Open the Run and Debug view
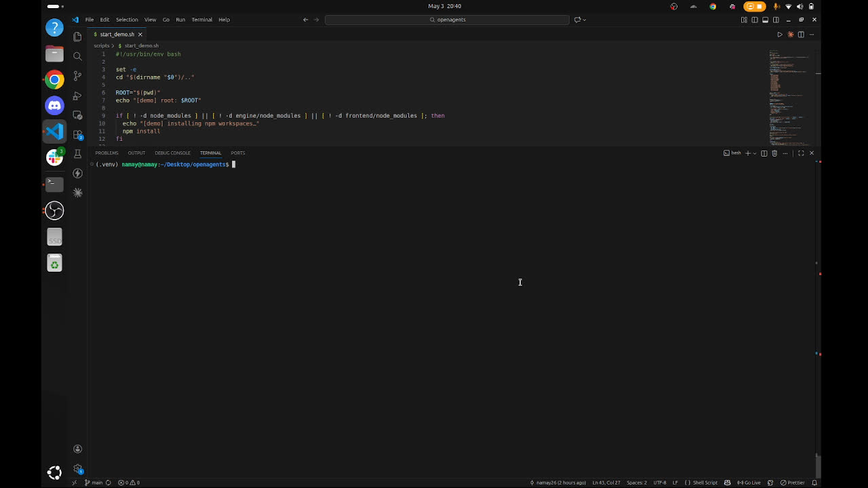The width and height of the screenshot is (868, 488). coord(77,96)
